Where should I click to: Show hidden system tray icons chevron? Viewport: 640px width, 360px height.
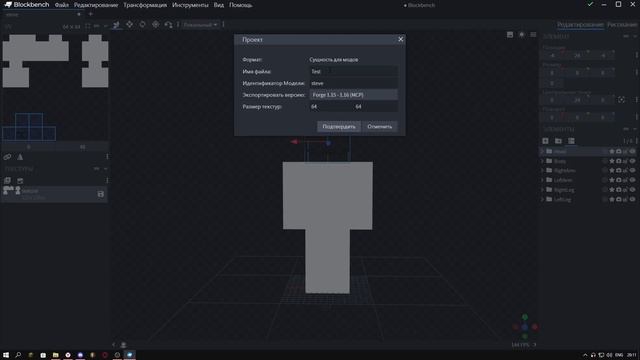point(585,355)
